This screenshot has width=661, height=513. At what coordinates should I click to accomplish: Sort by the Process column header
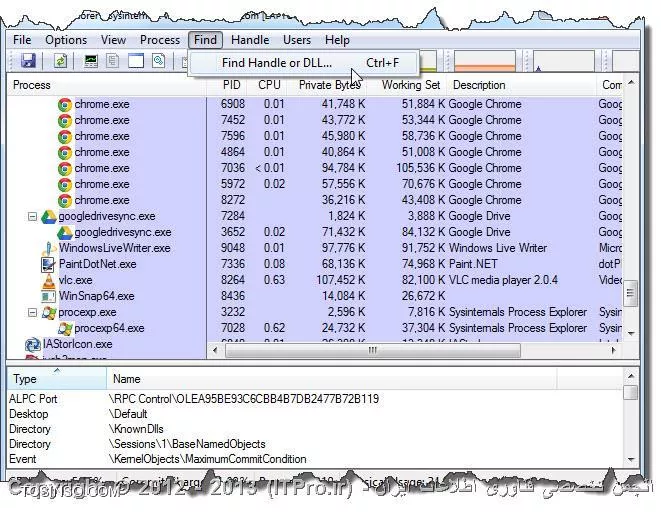tap(107, 85)
